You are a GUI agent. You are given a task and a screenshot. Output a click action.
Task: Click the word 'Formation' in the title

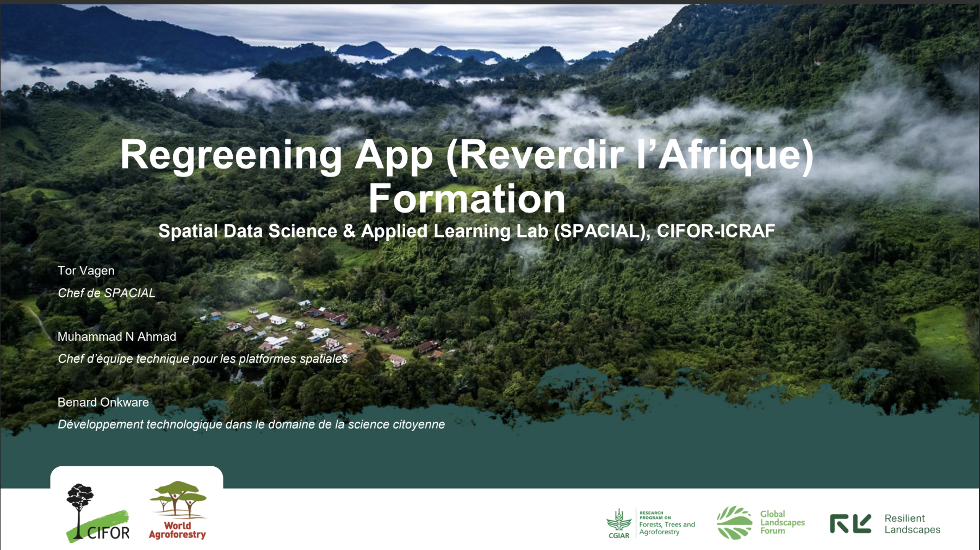[x=467, y=199]
